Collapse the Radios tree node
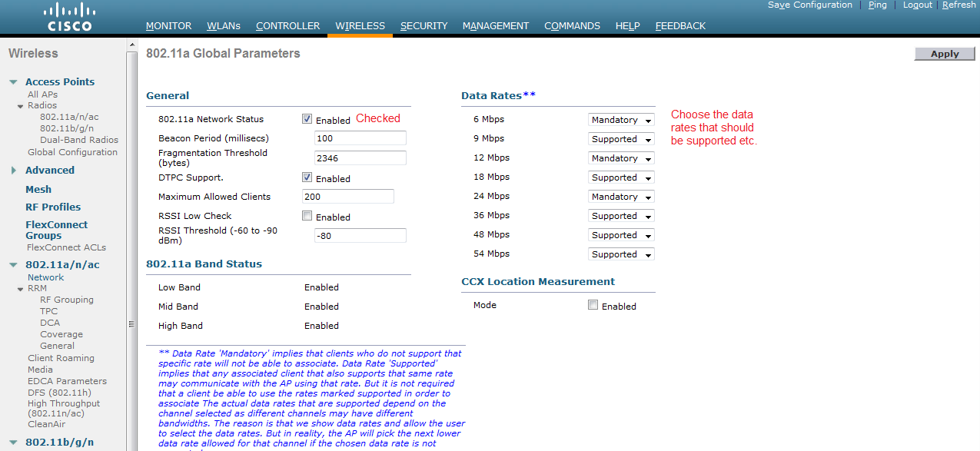This screenshot has width=980, height=451. coord(21,106)
